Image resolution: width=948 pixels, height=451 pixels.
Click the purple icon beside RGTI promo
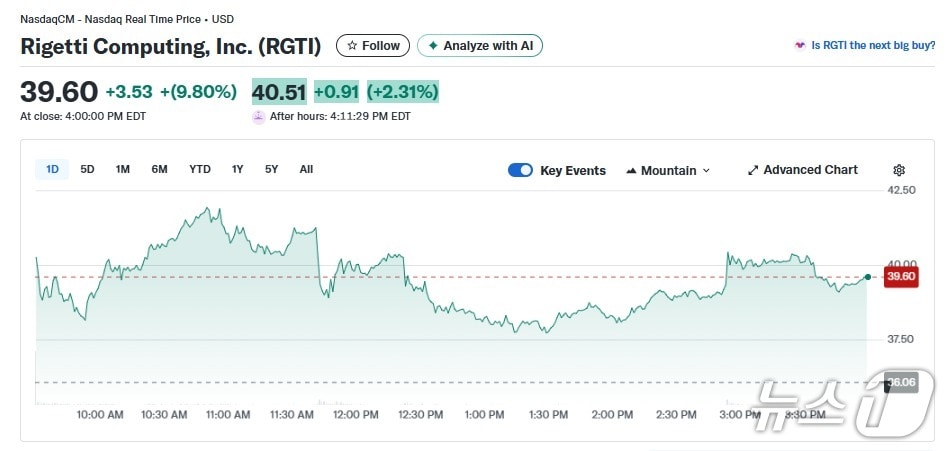tap(800, 45)
